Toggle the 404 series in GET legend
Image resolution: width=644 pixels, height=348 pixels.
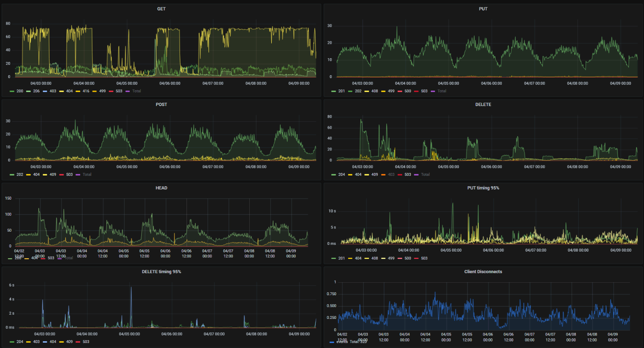coord(69,91)
